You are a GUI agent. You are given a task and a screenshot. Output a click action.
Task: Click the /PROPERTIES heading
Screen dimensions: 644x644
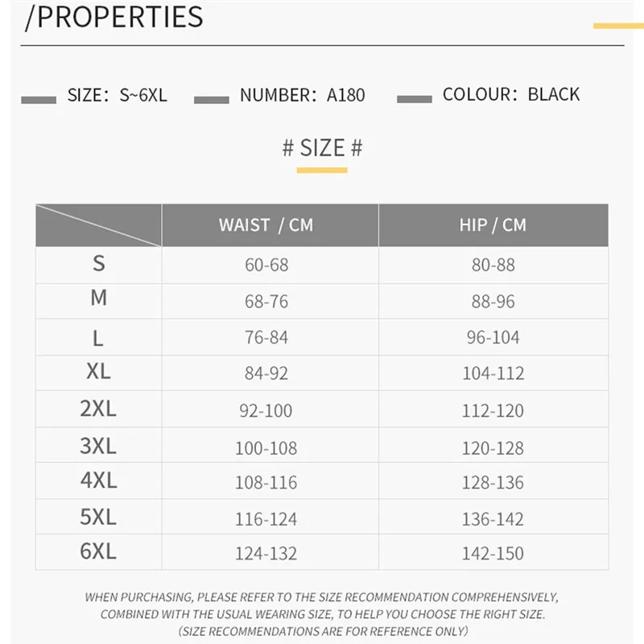(x=114, y=17)
